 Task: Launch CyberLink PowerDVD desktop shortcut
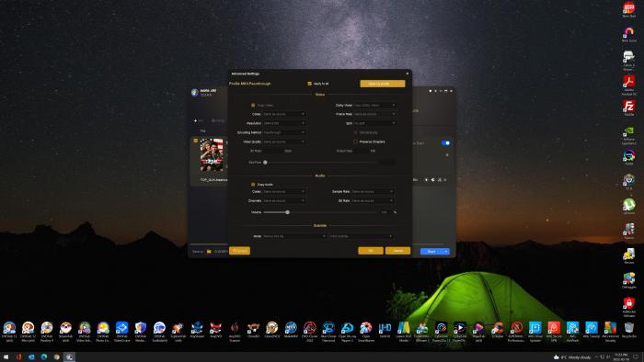pyautogui.click(x=460, y=328)
